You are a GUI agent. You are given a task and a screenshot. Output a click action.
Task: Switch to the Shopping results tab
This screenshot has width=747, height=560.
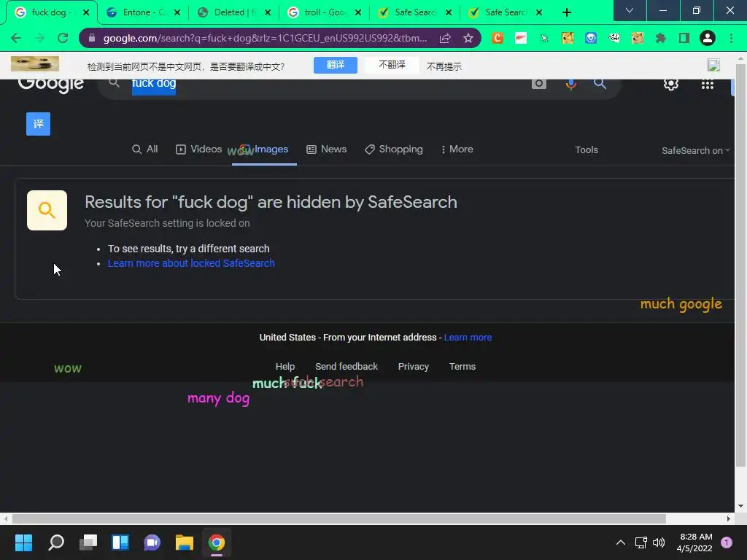393,149
